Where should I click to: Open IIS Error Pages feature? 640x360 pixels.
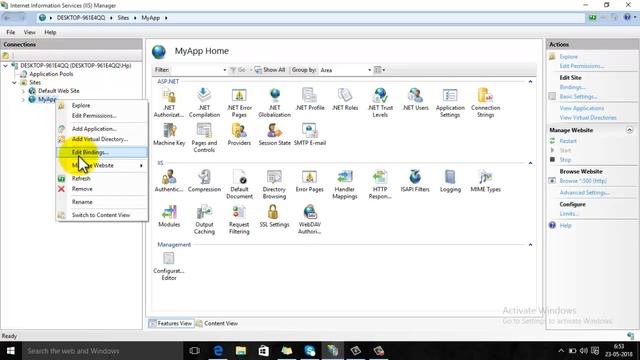click(309, 181)
